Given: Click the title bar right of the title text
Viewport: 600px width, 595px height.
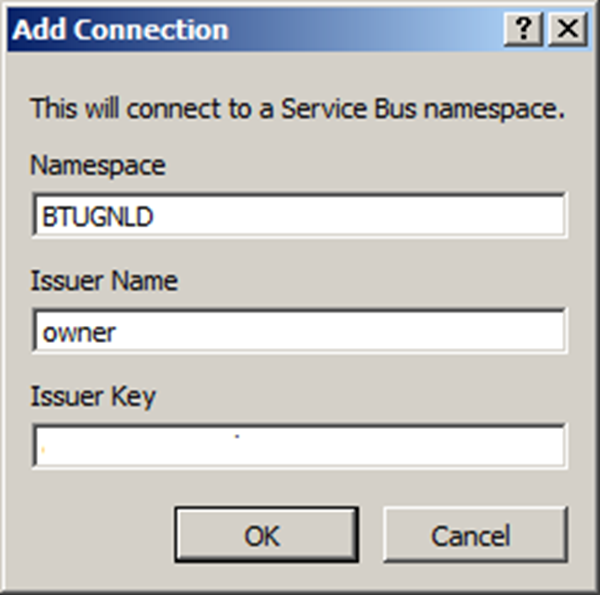Looking at the screenshot, I should 370,29.
